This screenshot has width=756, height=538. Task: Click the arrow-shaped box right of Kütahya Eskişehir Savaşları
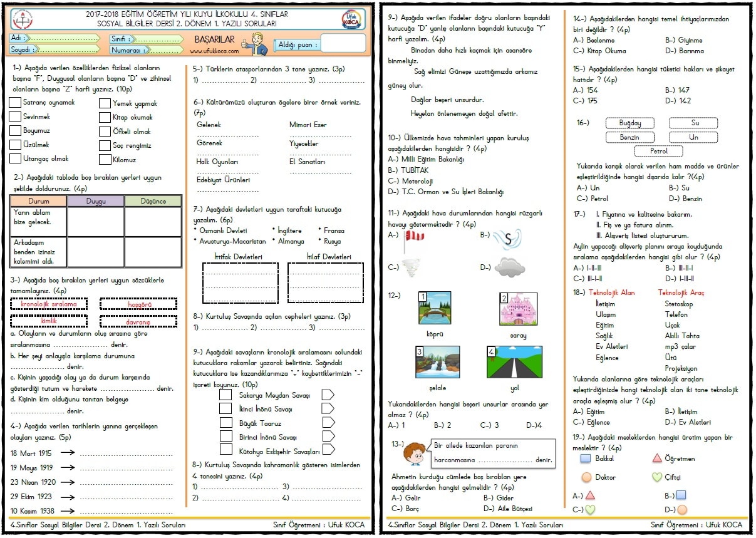(x=329, y=450)
